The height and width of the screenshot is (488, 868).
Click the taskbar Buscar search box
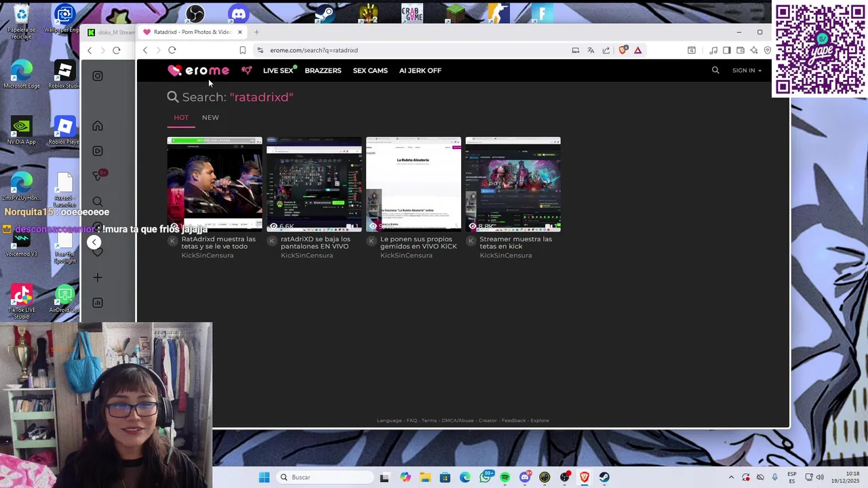(x=324, y=477)
